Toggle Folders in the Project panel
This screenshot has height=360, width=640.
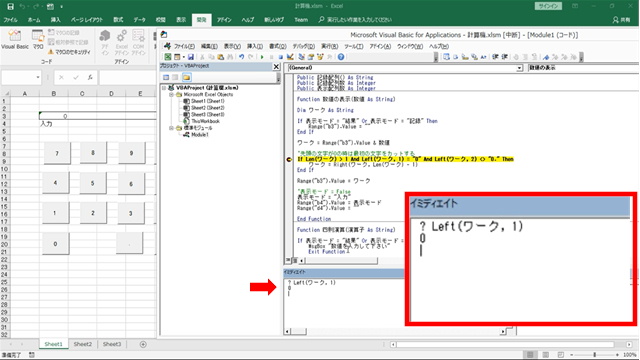click(187, 77)
